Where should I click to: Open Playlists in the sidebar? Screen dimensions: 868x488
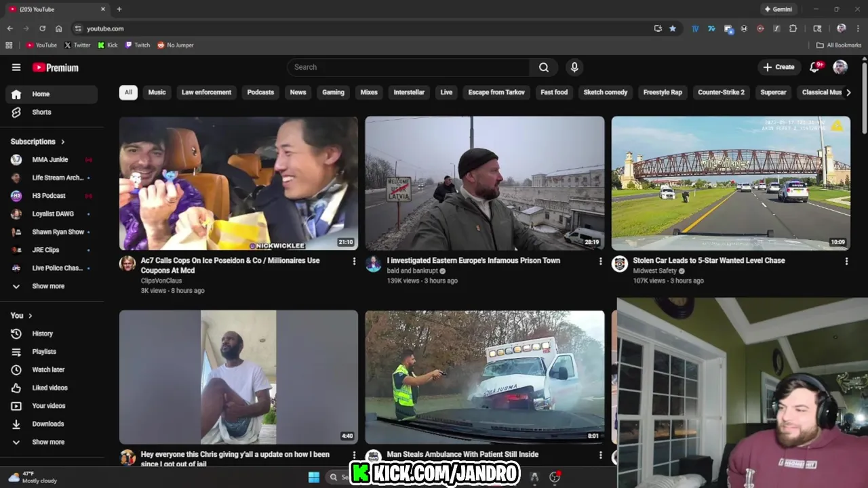52,352
